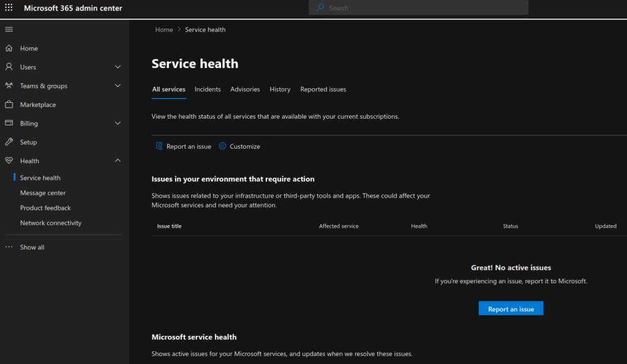
Task: Collapse the navigation menu hamburger icon
Action: tap(9, 29)
